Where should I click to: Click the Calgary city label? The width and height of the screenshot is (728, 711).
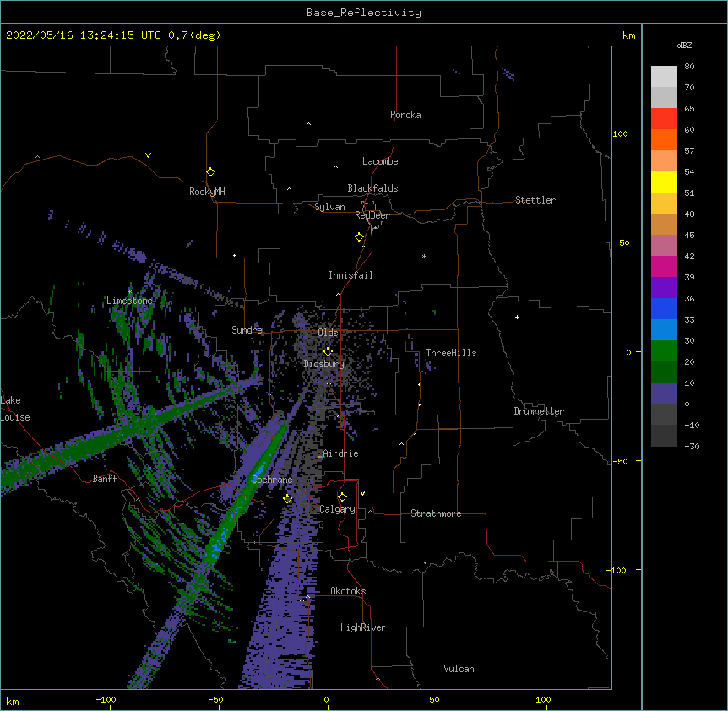tap(337, 509)
